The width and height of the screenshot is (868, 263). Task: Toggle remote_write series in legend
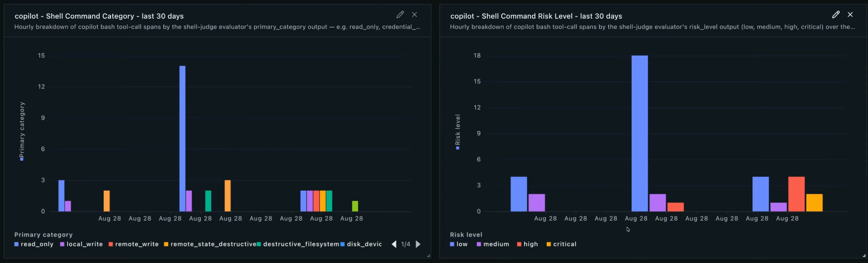[134, 244]
